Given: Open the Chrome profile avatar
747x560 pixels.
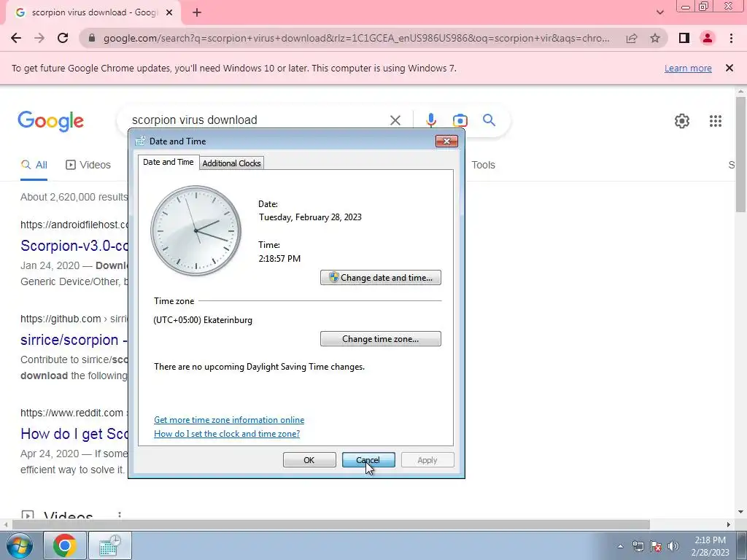Looking at the screenshot, I should pos(708,38).
